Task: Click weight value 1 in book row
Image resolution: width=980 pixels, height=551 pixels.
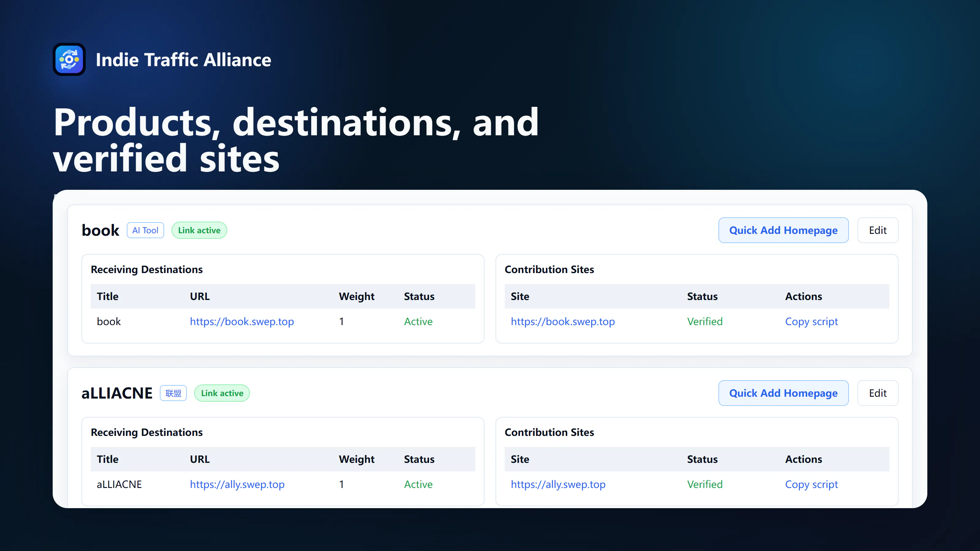Action: pyautogui.click(x=342, y=321)
